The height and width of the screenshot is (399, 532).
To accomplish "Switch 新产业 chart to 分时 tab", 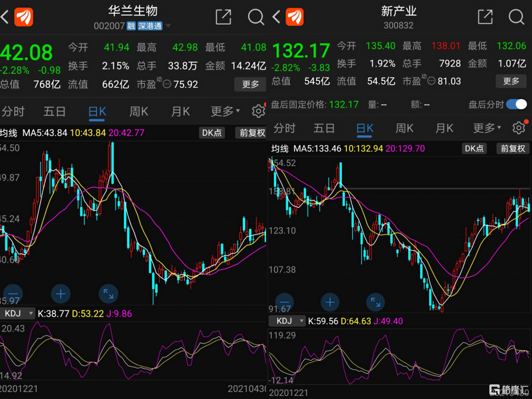I will click(x=284, y=128).
